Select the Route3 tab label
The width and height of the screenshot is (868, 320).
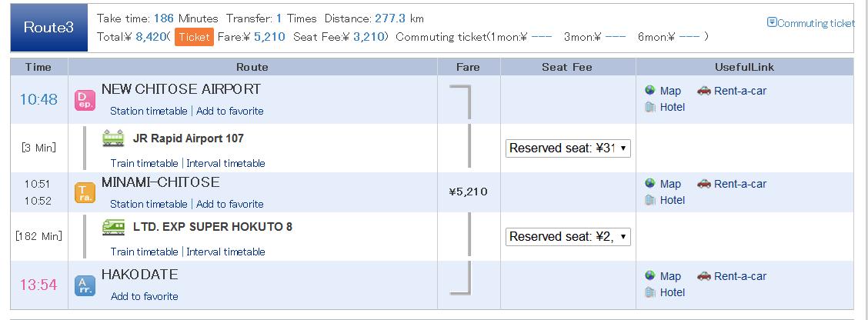pos(48,28)
